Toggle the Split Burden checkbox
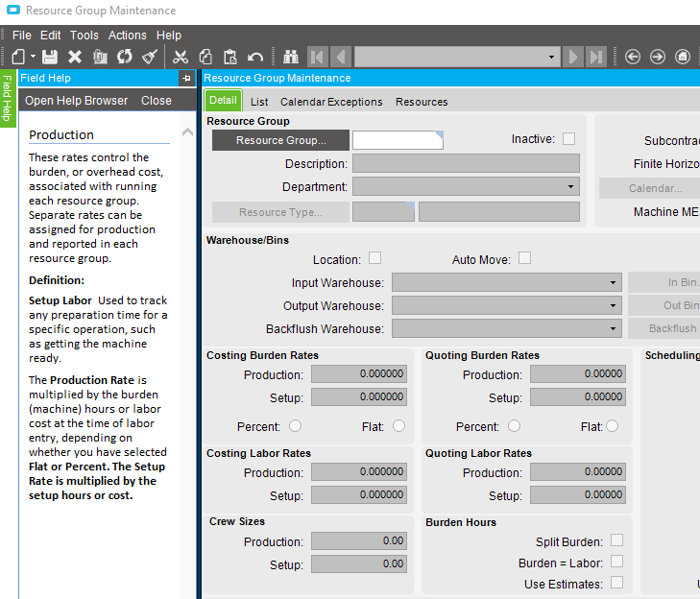 (617, 540)
